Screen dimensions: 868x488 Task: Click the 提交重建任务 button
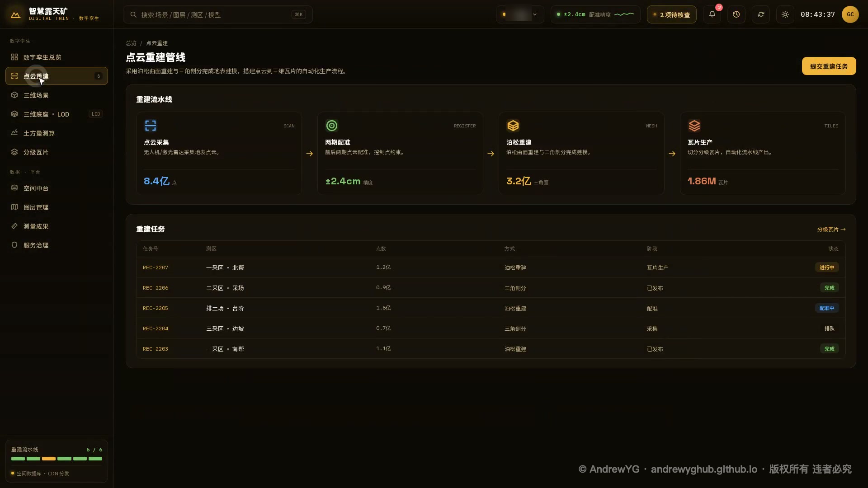click(x=829, y=66)
